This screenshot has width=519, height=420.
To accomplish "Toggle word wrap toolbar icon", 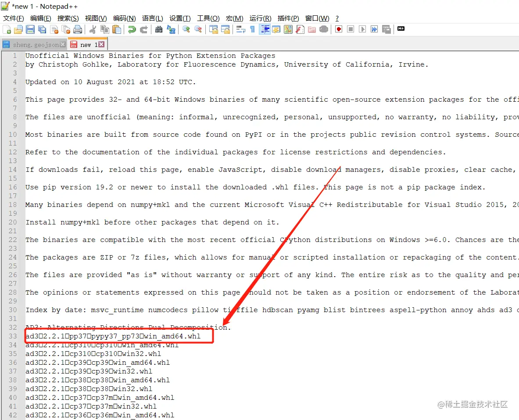I will coord(240,29).
